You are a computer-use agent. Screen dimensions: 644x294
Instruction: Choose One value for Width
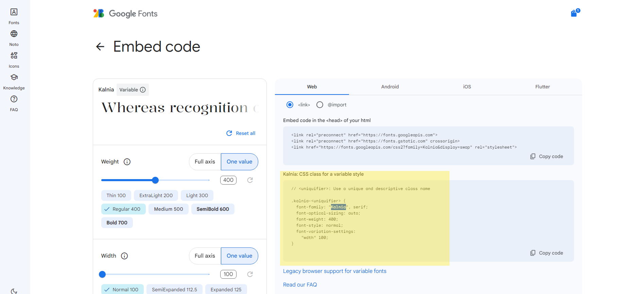click(240, 256)
